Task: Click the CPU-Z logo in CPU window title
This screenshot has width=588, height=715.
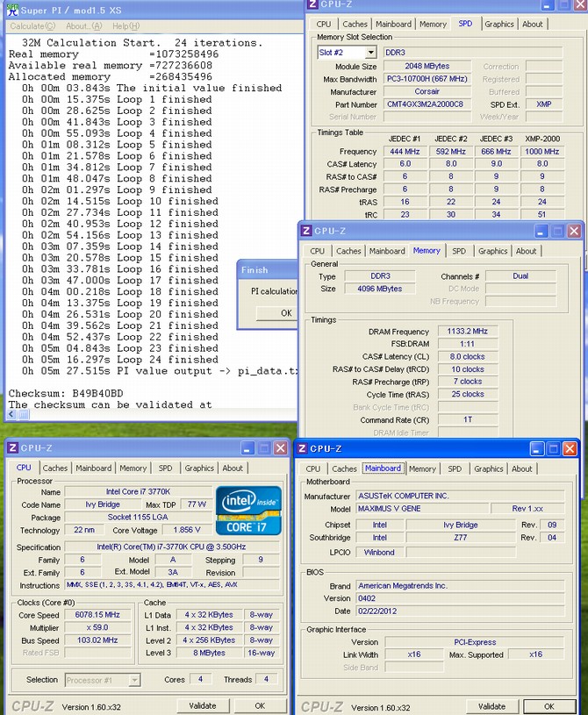Action: 13,447
